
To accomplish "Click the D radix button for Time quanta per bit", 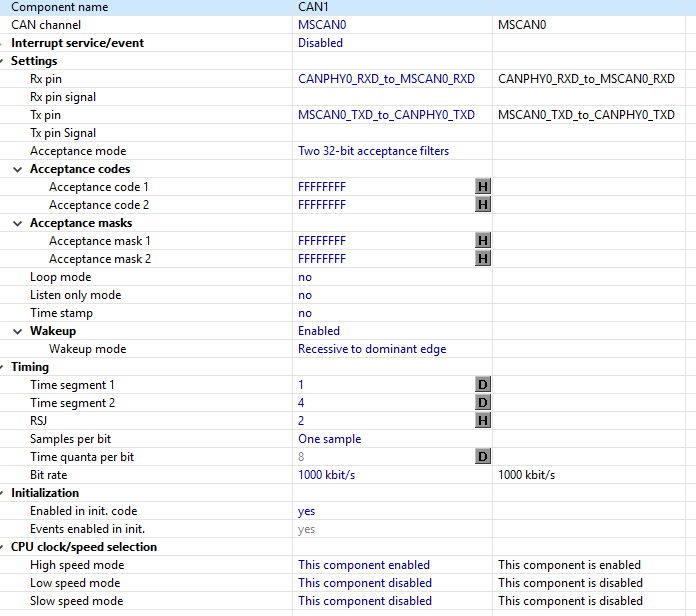I will pyautogui.click(x=483, y=457).
